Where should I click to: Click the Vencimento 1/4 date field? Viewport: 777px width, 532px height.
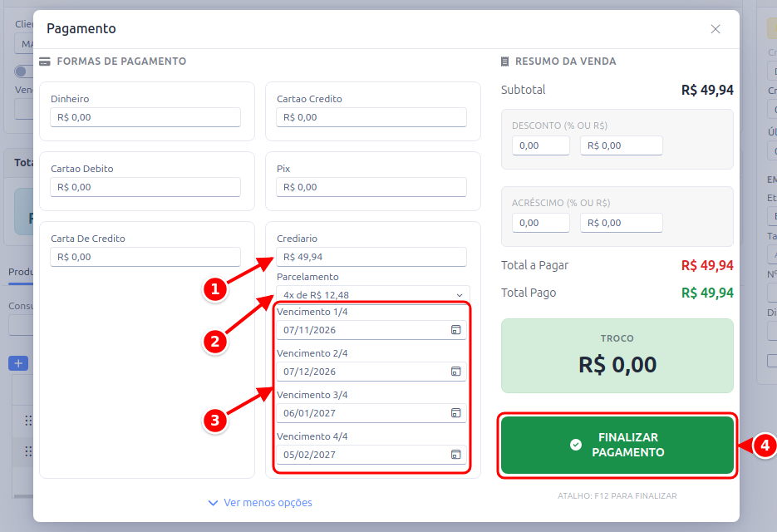(371, 330)
